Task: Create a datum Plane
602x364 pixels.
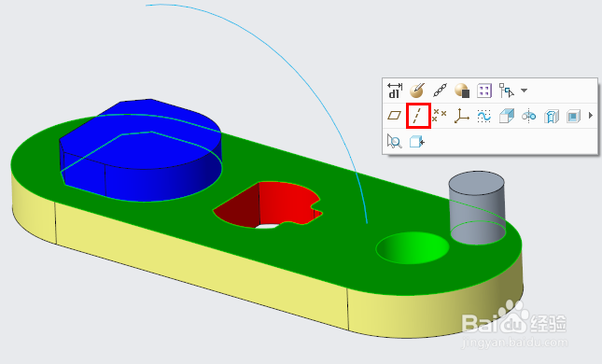Action: (394, 115)
